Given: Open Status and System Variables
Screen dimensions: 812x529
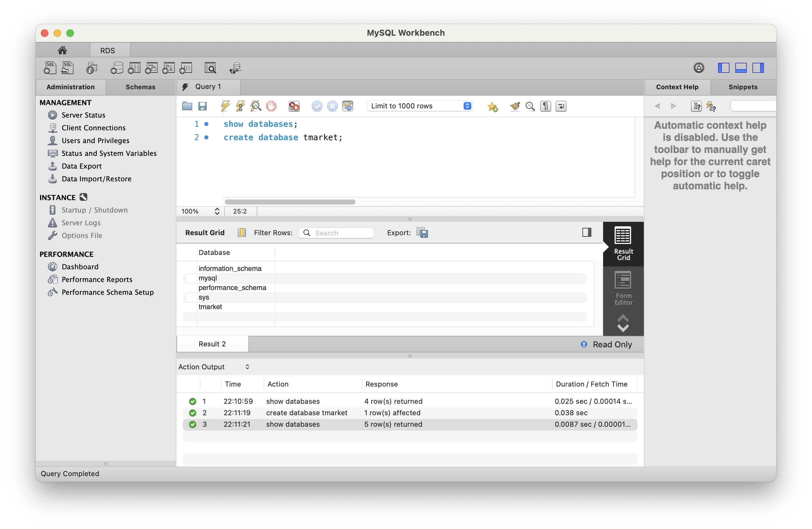Looking at the screenshot, I should 109,153.
